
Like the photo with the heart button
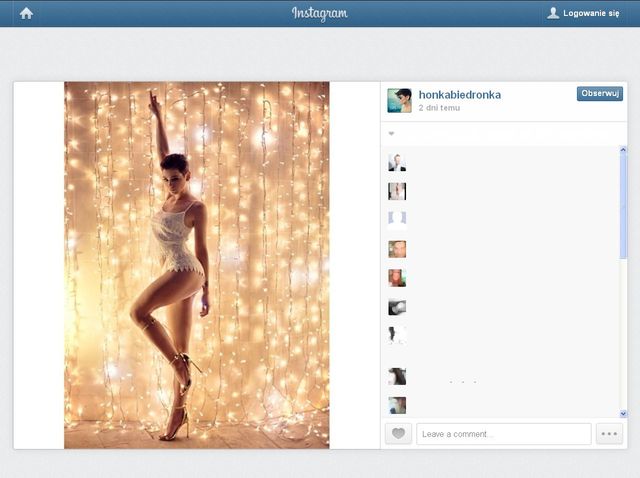[398, 434]
